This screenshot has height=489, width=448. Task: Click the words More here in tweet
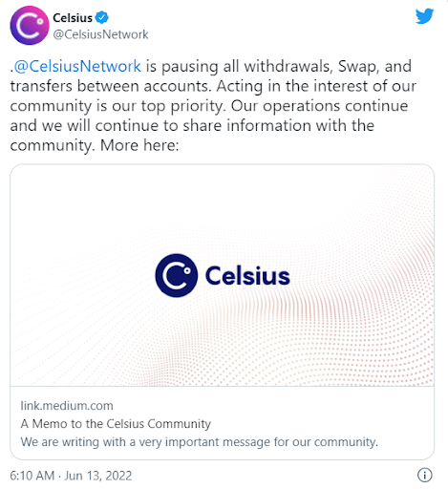click(139, 145)
